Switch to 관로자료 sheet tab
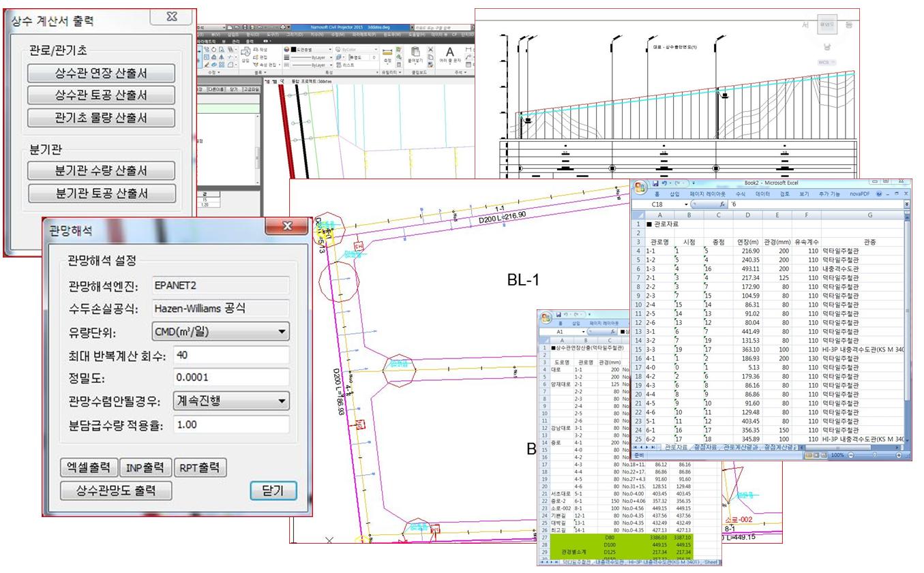The image size is (924, 573). [676, 447]
